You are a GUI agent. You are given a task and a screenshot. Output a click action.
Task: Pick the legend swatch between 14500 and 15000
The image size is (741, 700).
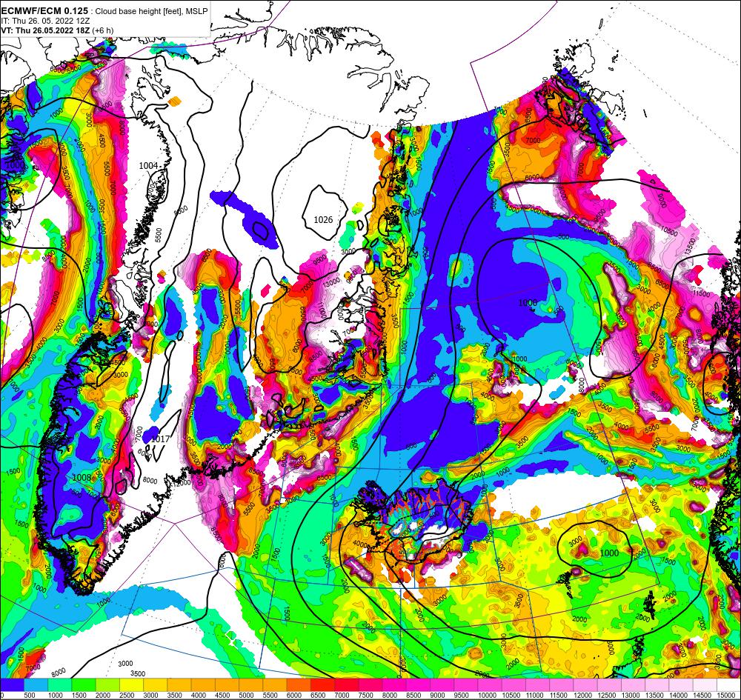point(705,686)
